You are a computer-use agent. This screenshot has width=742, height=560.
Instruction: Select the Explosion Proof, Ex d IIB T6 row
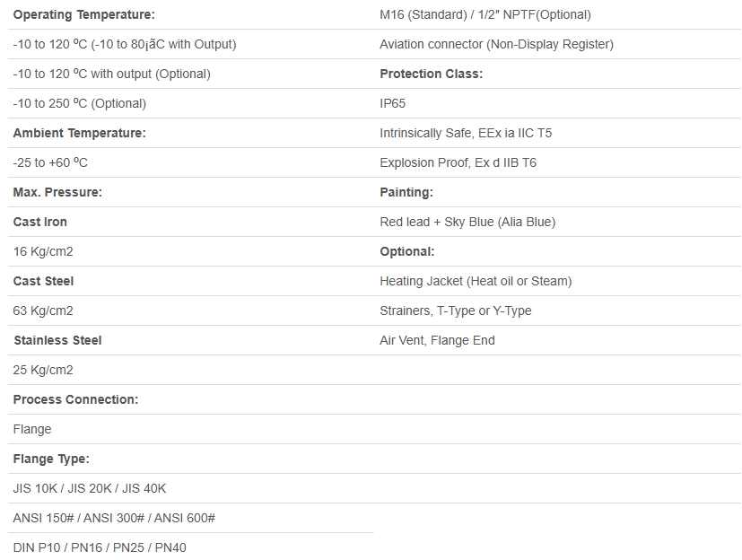[458, 162]
